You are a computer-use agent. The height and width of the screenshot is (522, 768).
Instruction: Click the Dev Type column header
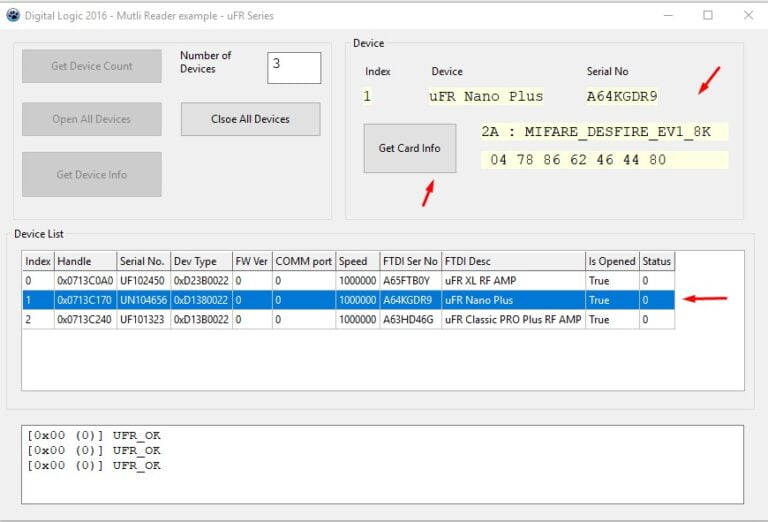point(201,261)
